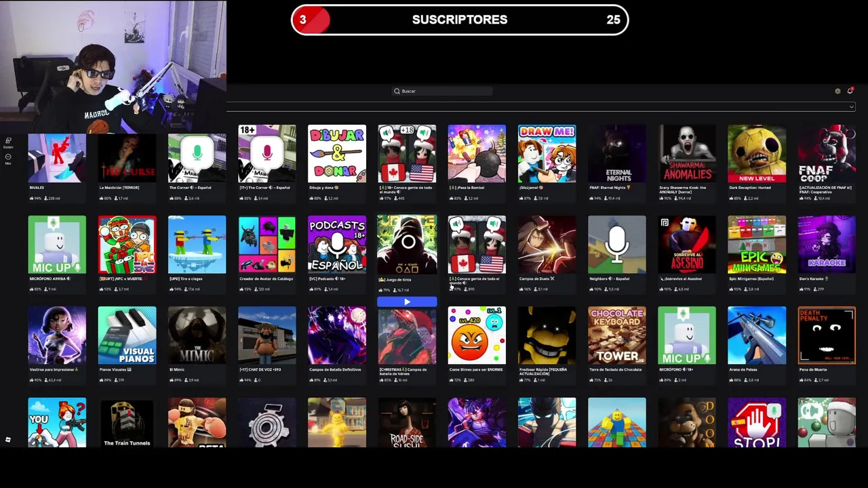Open the ¡Sobrevive al Asesino! game
The height and width of the screenshot is (488, 868).
687,245
